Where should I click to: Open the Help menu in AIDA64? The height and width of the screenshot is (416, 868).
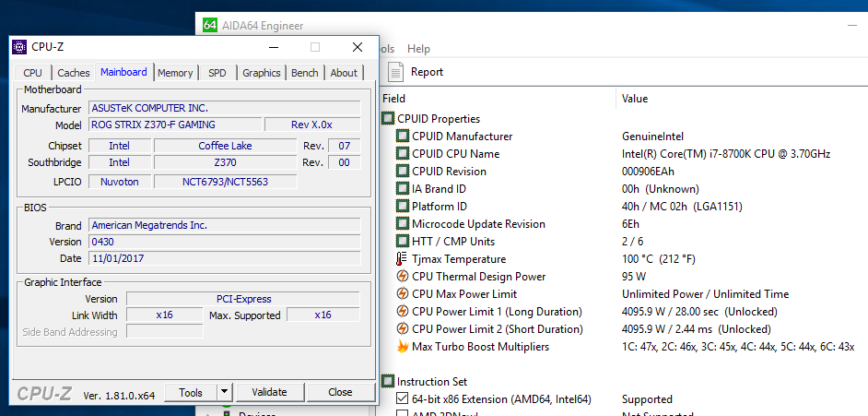click(418, 49)
